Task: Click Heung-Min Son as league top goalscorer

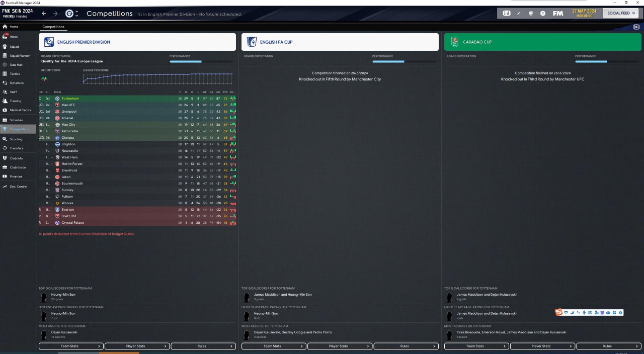Action: coord(63,294)
